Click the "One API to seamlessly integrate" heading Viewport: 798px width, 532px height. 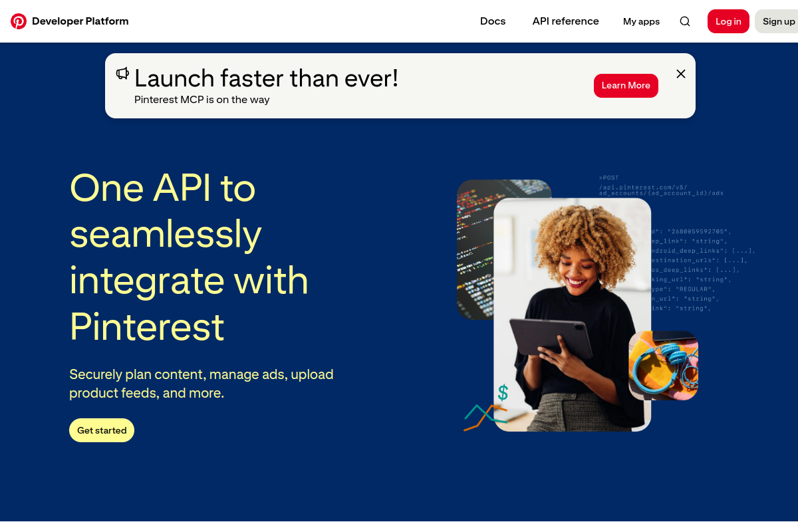[190, 257]
